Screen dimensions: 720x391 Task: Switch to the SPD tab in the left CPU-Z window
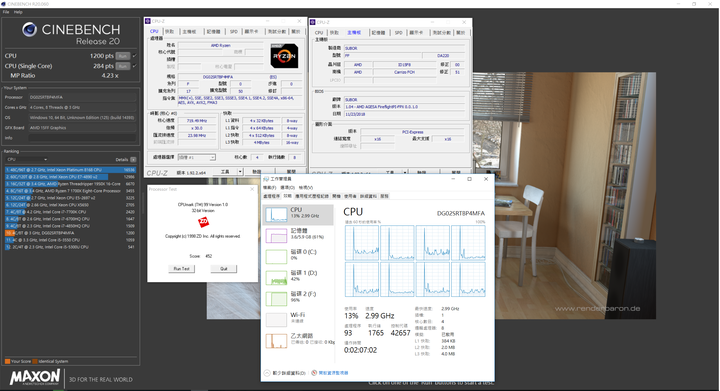click(234, 32)
